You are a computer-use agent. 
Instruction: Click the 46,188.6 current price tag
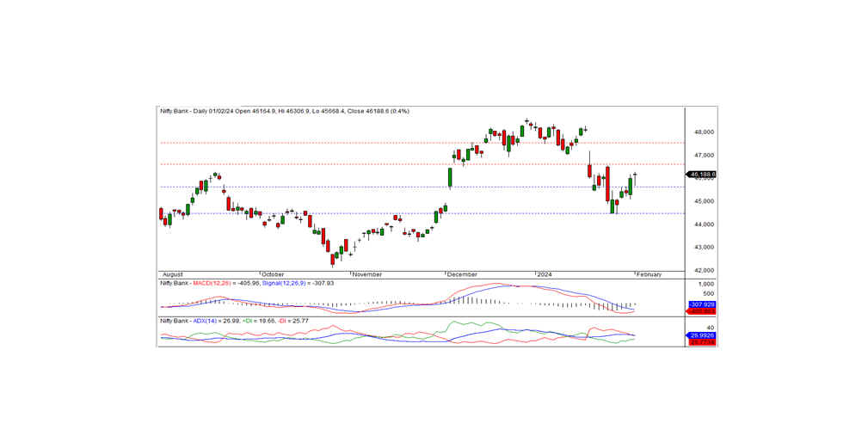pyautogui.click(x=703, y=175)
